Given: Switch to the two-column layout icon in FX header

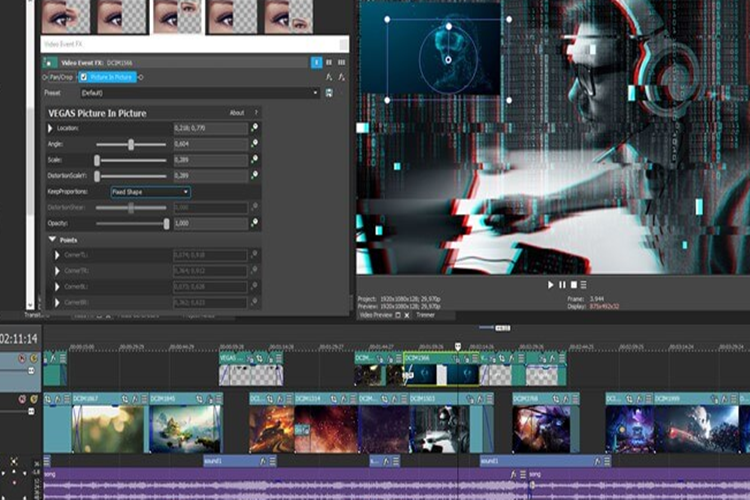Looking at the screenshot, I should point(329,63).
